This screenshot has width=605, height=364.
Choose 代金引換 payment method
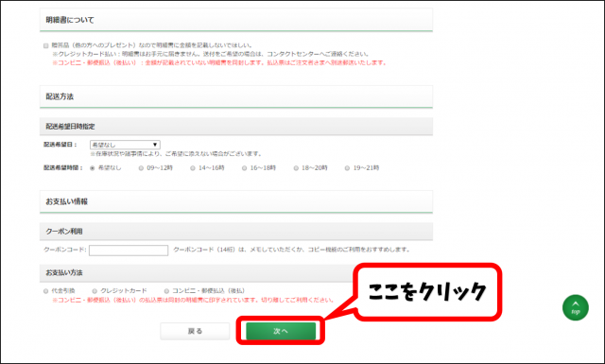46,291
